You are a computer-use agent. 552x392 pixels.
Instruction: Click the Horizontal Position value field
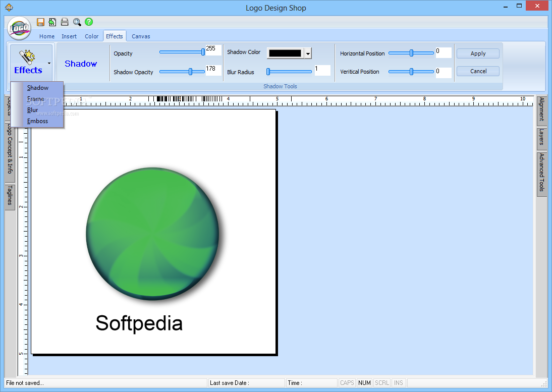(x=443, y=53)
